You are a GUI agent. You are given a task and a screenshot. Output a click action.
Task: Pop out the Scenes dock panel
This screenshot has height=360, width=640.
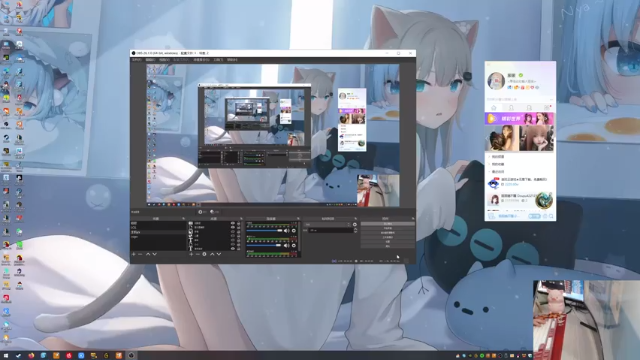coord(184,218)
